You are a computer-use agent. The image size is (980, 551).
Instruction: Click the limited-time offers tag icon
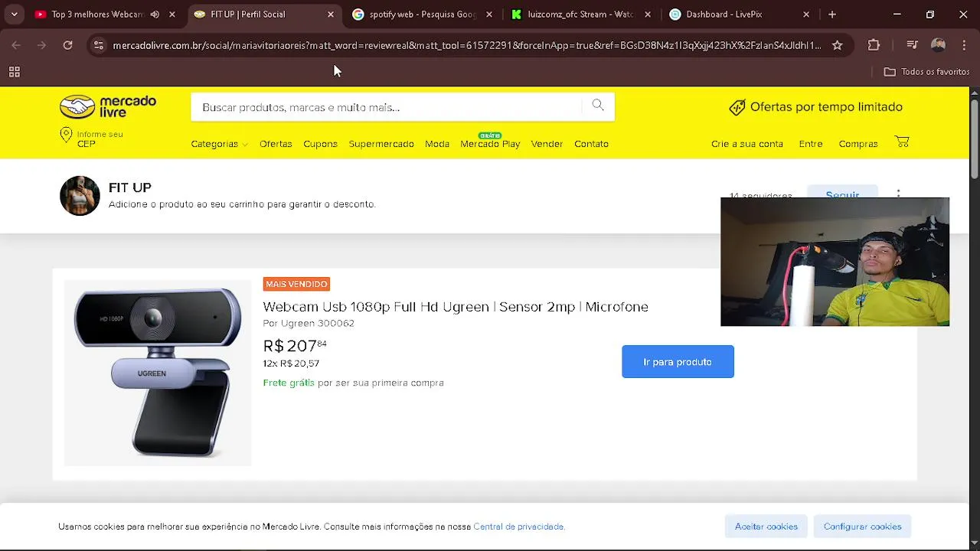pyautogui.click(x=737, y=107)
